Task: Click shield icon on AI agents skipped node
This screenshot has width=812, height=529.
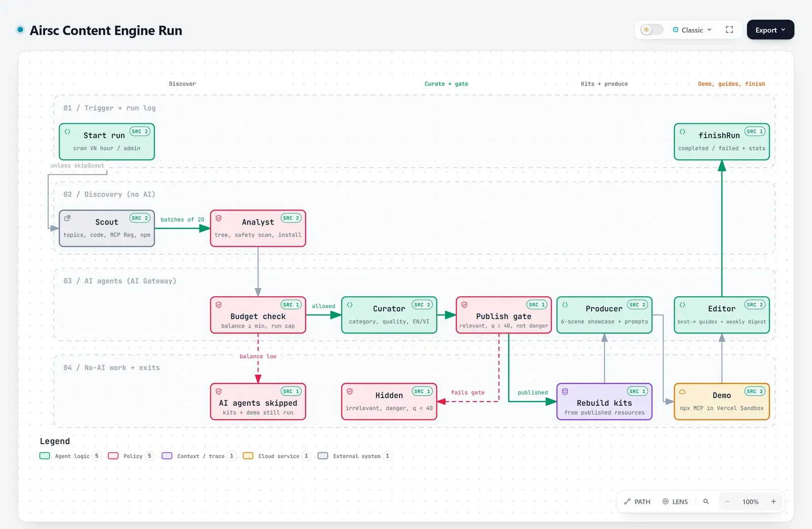Action: coord(219,392)
